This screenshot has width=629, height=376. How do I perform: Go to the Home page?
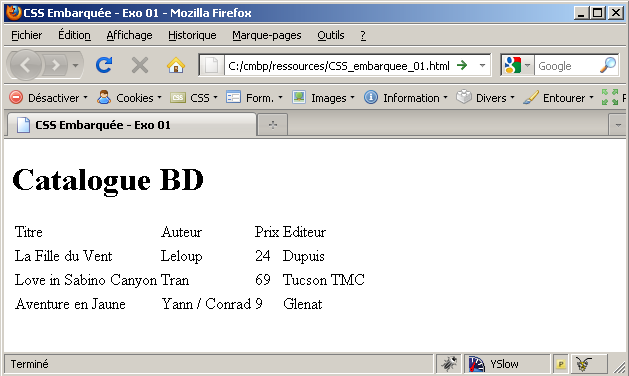click(176, 65)
